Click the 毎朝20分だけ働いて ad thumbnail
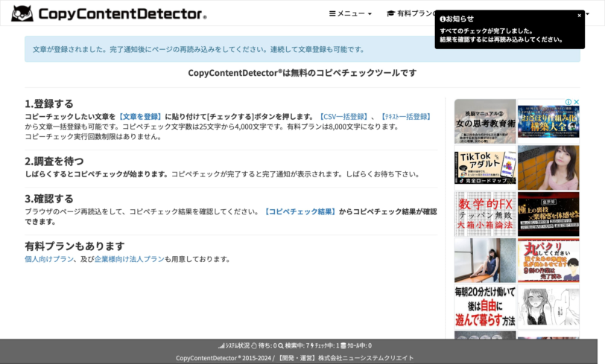Image resolution: width=605 pixels, height=364 pixels. (485, 307)
